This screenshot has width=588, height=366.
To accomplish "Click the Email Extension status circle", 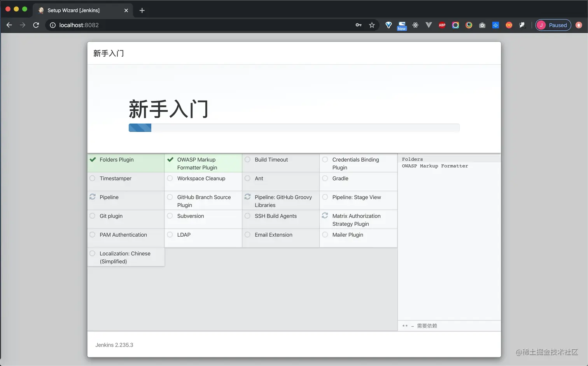I will tap(247, 234).
